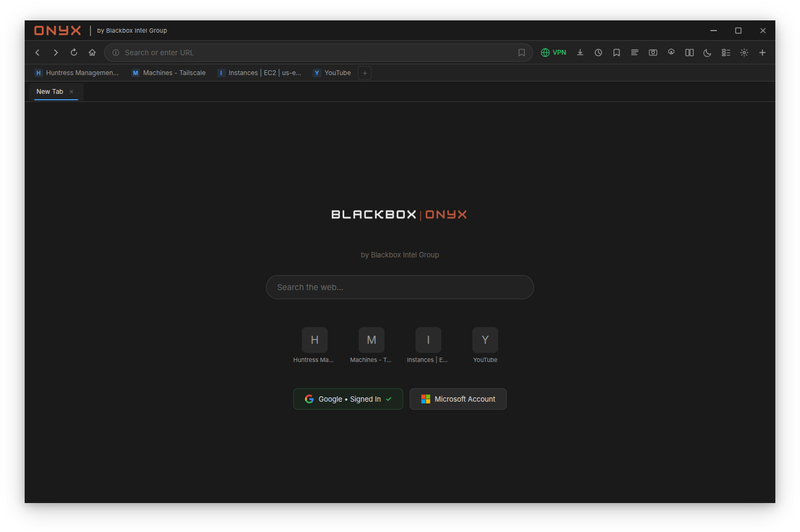
Task: Open the Bookmarks manager
Action: pos(616,52)
